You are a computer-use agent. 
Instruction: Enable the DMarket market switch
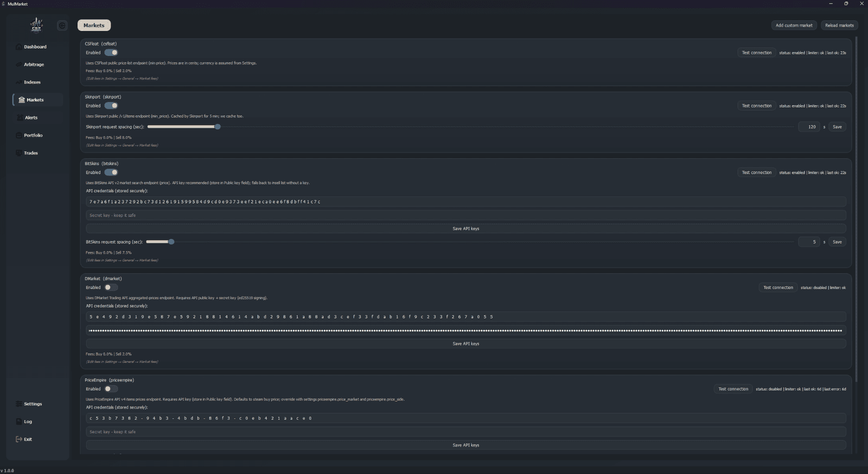click(x=111, y=288)
